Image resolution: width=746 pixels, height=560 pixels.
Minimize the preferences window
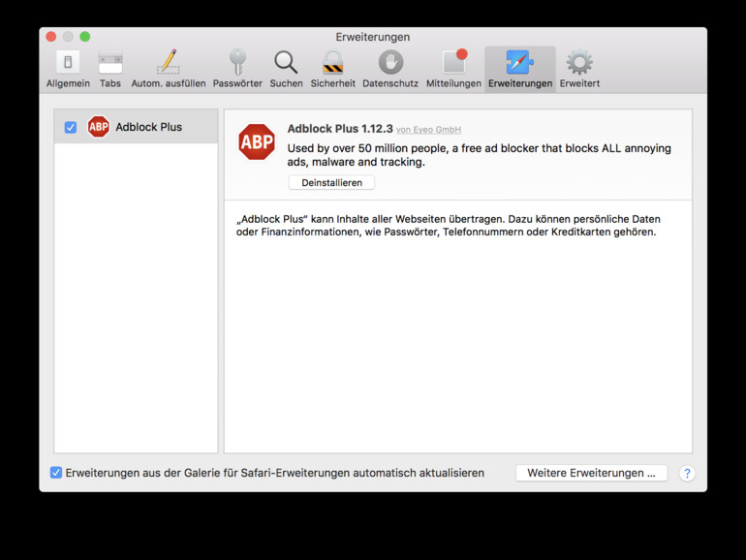click(68, 37)
